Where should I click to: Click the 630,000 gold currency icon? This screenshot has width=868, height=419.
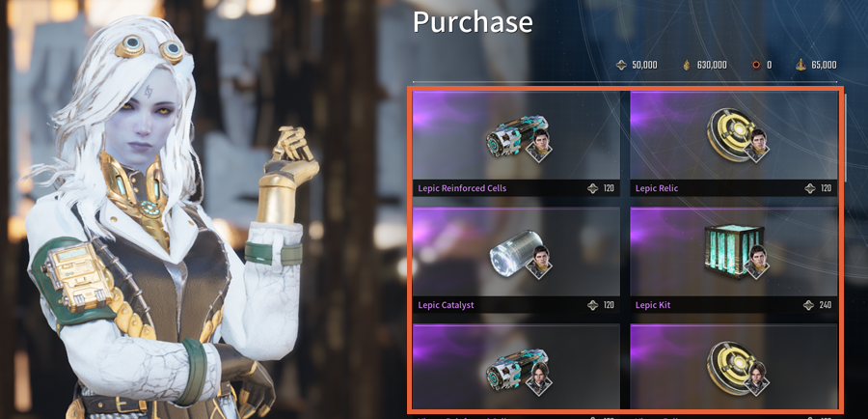[687, 65]
